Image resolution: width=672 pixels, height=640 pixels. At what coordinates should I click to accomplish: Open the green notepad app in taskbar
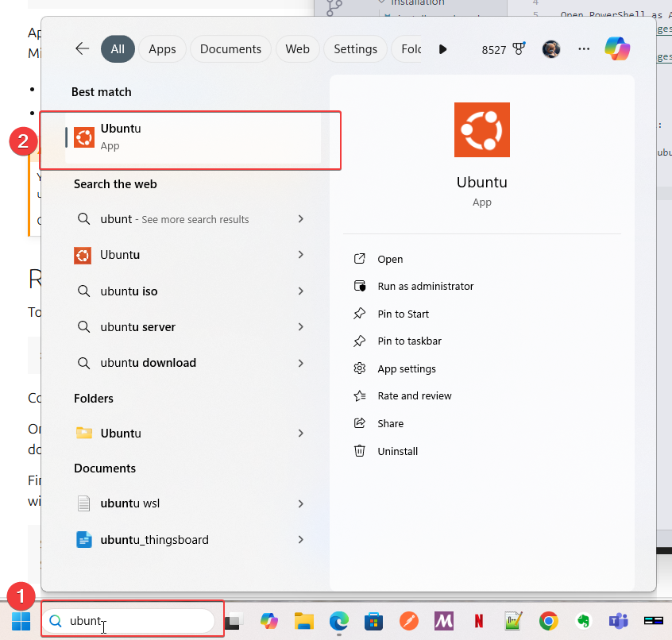point(513,621)
